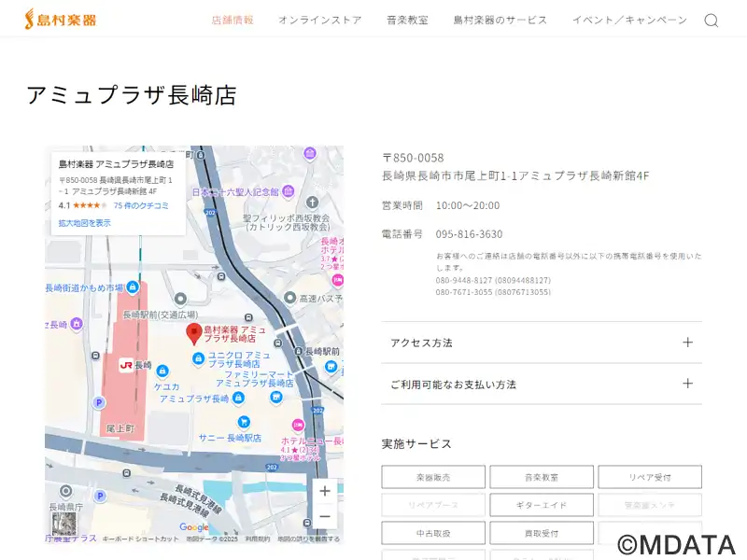Viewport: 747px width, 560px height.
Task: Click the アミュプラザ長崎 shopping bag marker
Action: tap(238, 399)
